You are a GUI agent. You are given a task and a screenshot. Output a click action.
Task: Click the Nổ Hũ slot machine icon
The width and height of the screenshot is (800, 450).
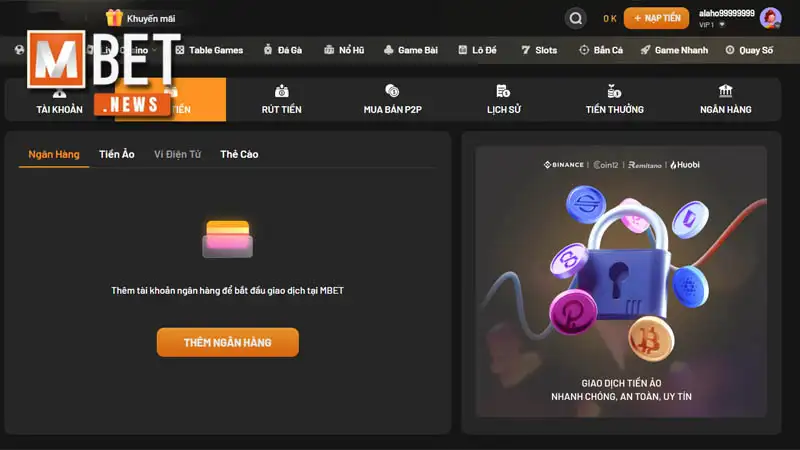pyautogui.click(x=329, y=49)
